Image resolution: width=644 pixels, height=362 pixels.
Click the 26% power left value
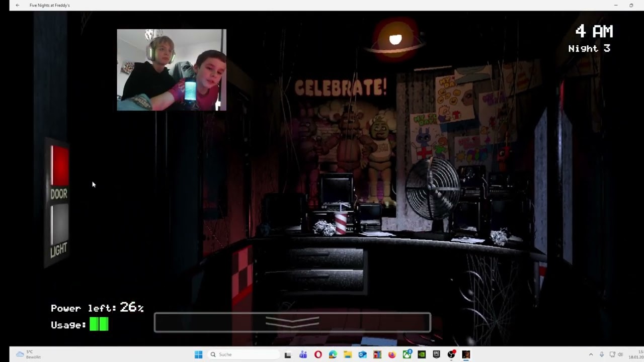132,307
